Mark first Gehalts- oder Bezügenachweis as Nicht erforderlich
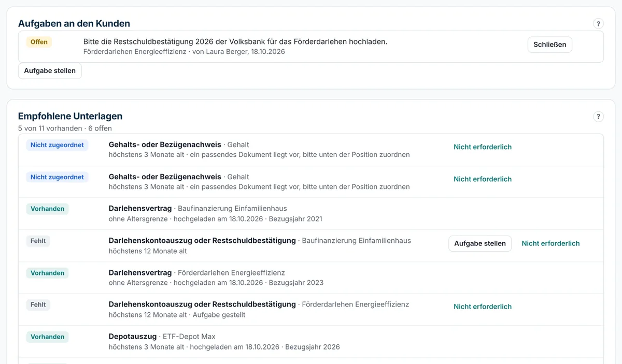622x364 pixels. click(x=483, y=147)
